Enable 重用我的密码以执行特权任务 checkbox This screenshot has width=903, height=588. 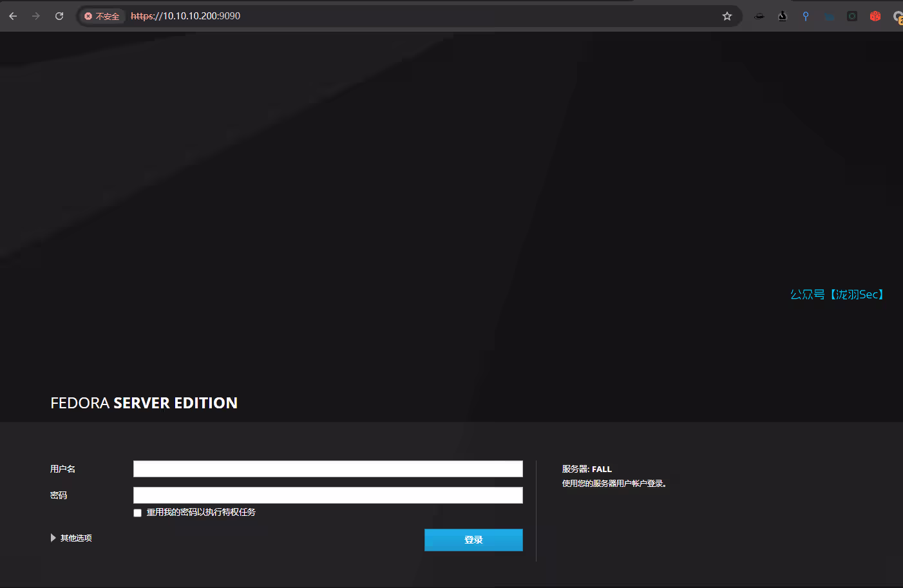tap(137, 513)
